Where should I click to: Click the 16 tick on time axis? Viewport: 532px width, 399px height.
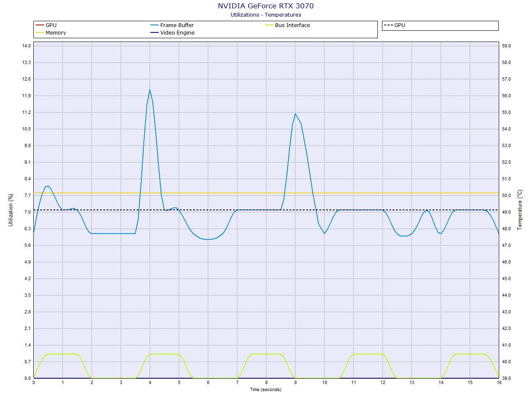[x=499, y=382]
